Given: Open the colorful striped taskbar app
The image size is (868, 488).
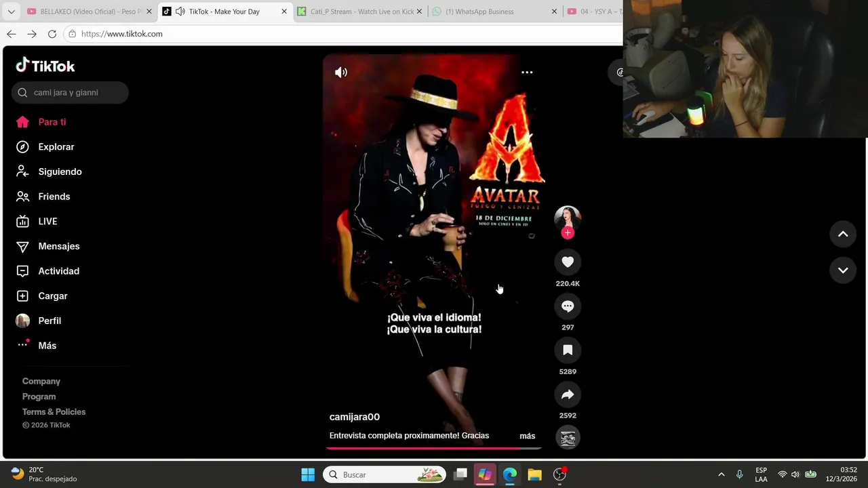Looking at the screenshot, I should [485, 474].
